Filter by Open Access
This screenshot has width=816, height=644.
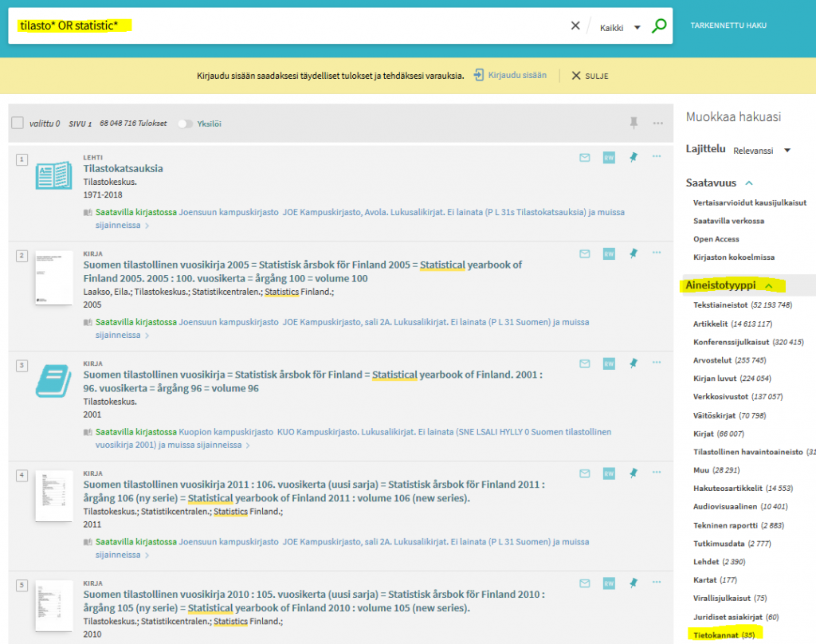(x=716, y=239)
